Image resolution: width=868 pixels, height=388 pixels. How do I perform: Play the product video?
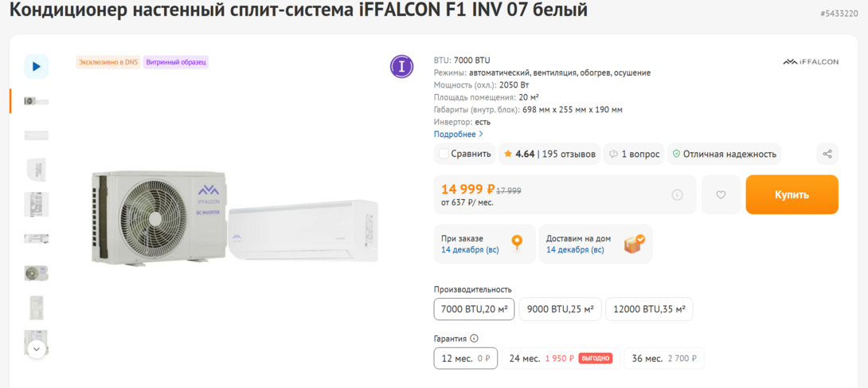pos(36,67)
